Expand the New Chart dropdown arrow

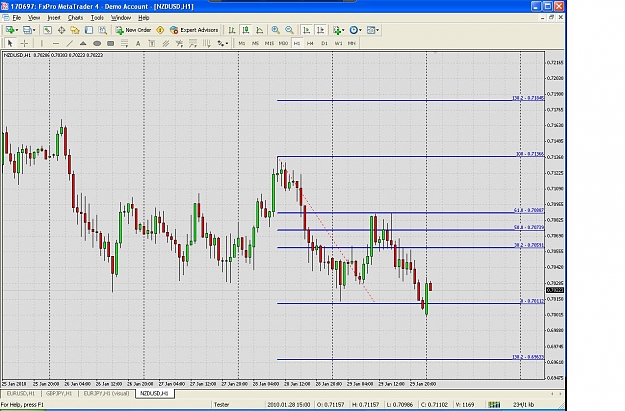17,30
